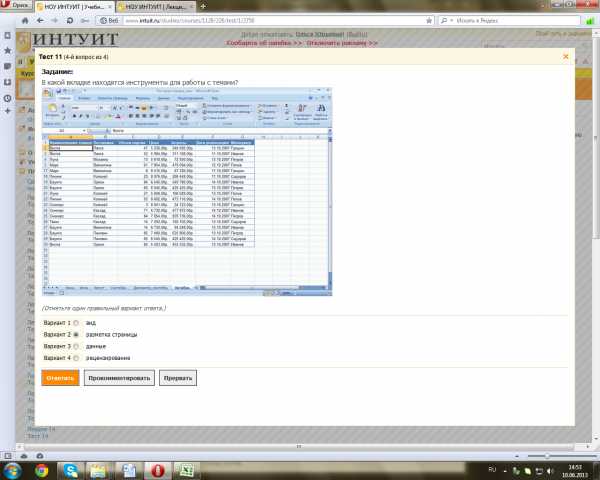Reload the page with the refresh icon
Screen dimensions: 600x480
click(70, 20)
